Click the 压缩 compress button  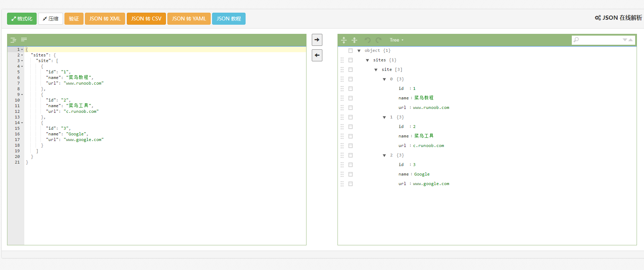(50, 19)
